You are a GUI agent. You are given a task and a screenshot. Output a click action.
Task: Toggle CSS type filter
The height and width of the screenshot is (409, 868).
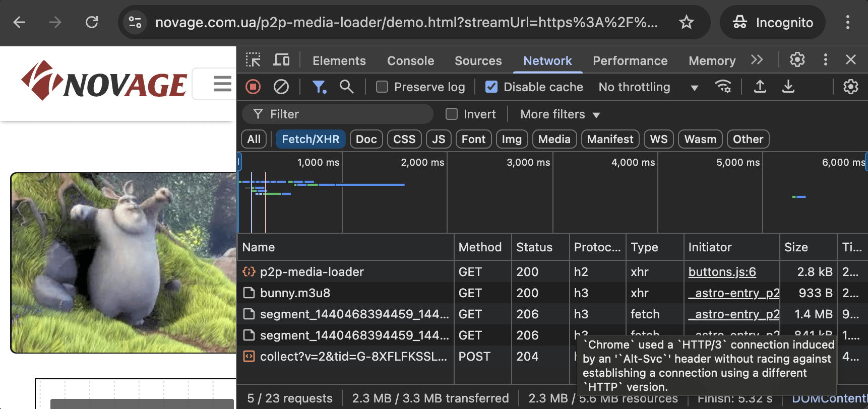(404, 139)
